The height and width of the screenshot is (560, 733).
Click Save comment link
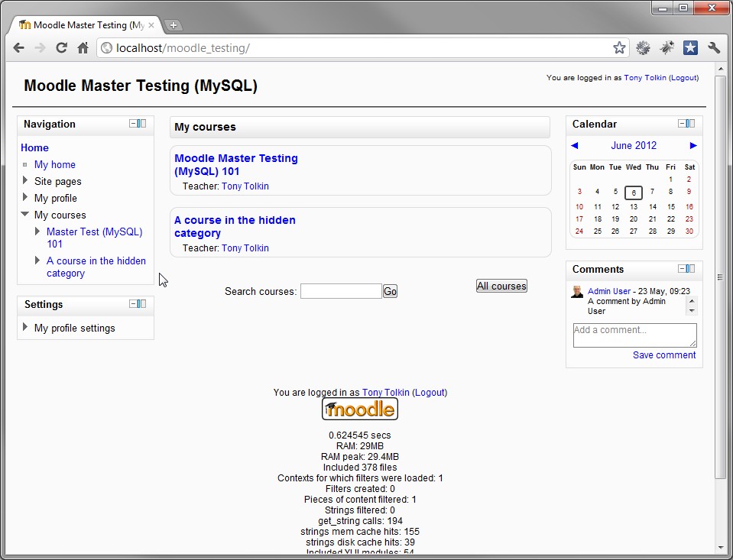664,354
